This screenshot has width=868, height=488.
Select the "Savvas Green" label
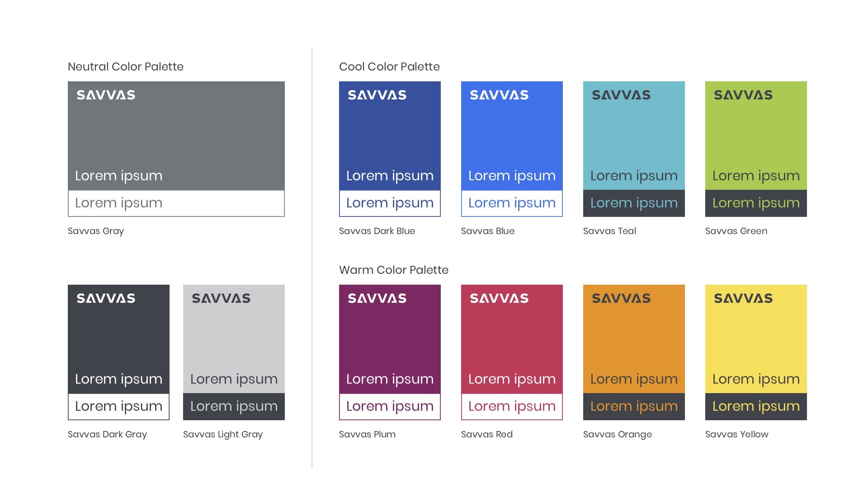736,231
